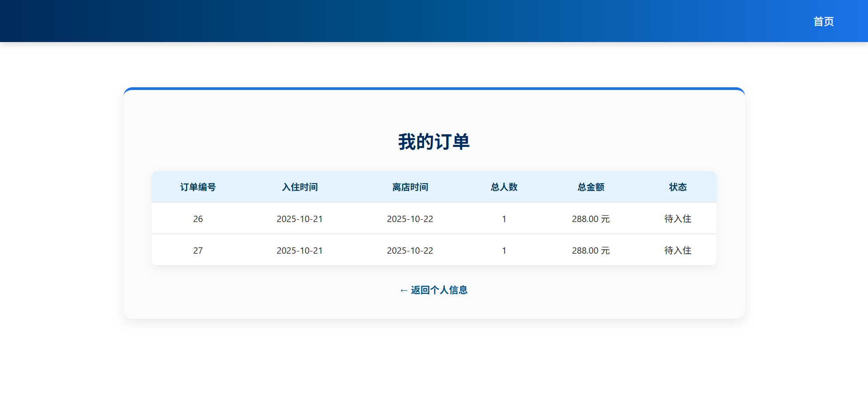Screen dimensions: 868x416
Task: Click the 288.00 元 amount for order 27
Action: [x=590, y=250]
